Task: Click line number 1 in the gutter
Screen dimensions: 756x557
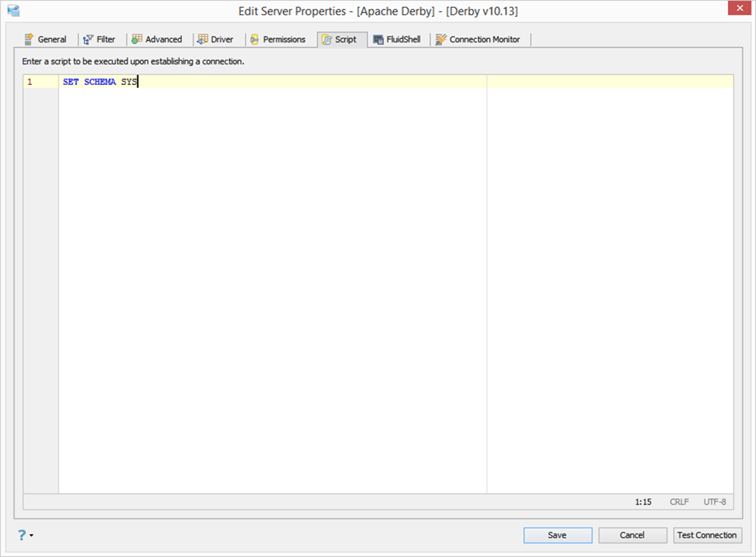Action: [30, 81]
